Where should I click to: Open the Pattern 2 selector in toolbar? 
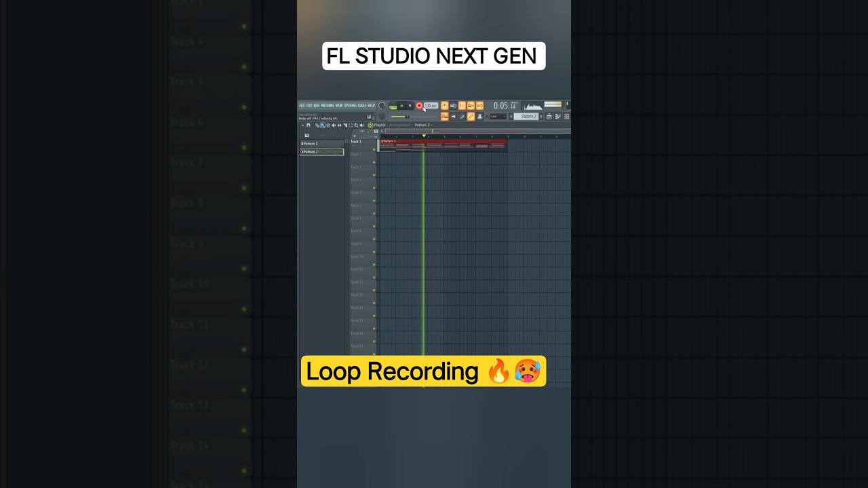(x=526, y=117)
